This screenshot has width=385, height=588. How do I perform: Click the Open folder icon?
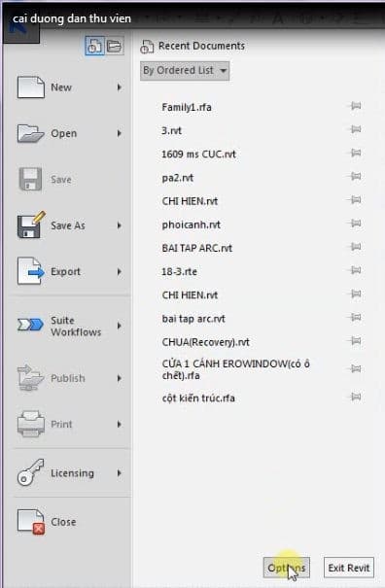(x=31, y=133)
